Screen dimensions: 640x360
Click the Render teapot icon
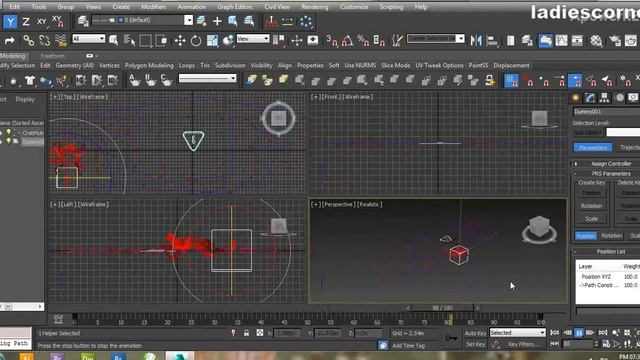pyautogui.click(x=631, y=40)
